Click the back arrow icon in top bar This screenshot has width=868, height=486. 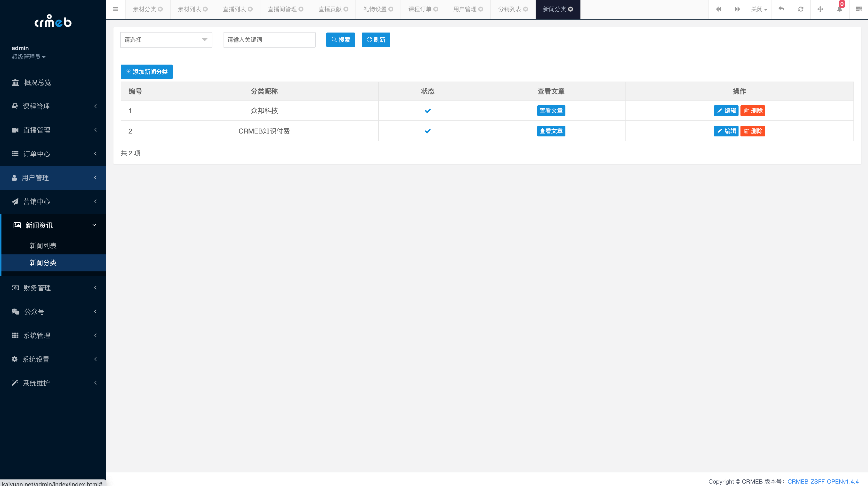click(x=781, y=9)
